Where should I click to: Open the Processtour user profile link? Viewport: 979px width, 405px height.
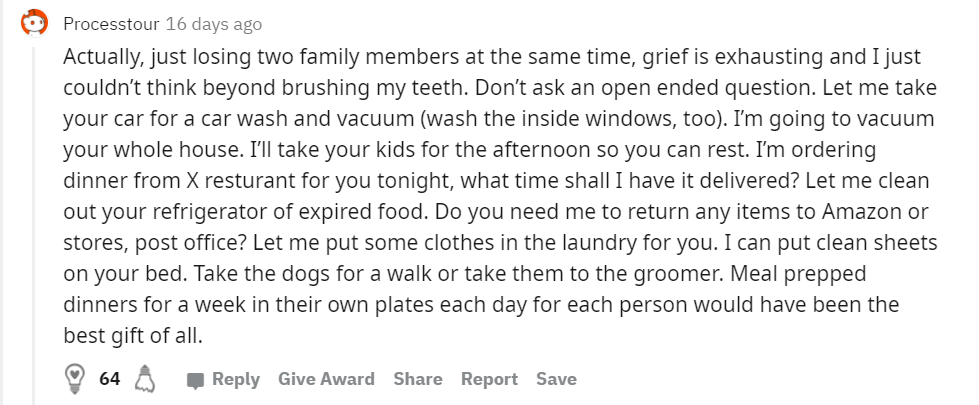(x=111, y=24)
